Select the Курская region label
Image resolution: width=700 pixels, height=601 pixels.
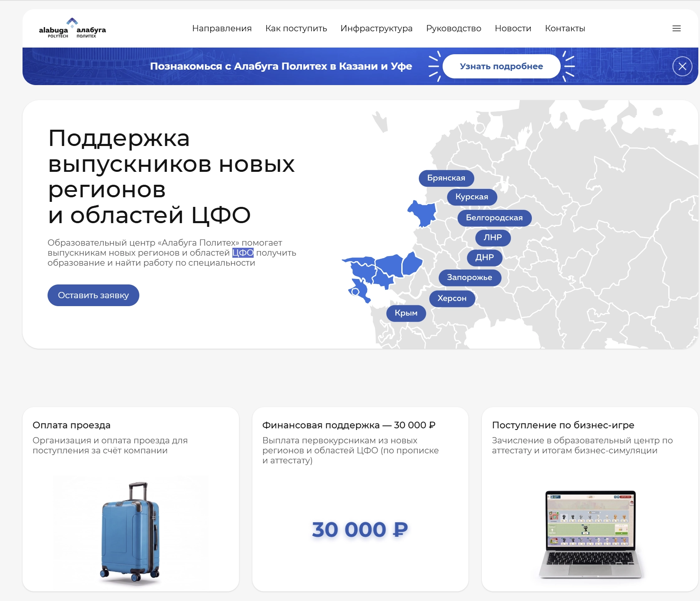click(472, 197)
